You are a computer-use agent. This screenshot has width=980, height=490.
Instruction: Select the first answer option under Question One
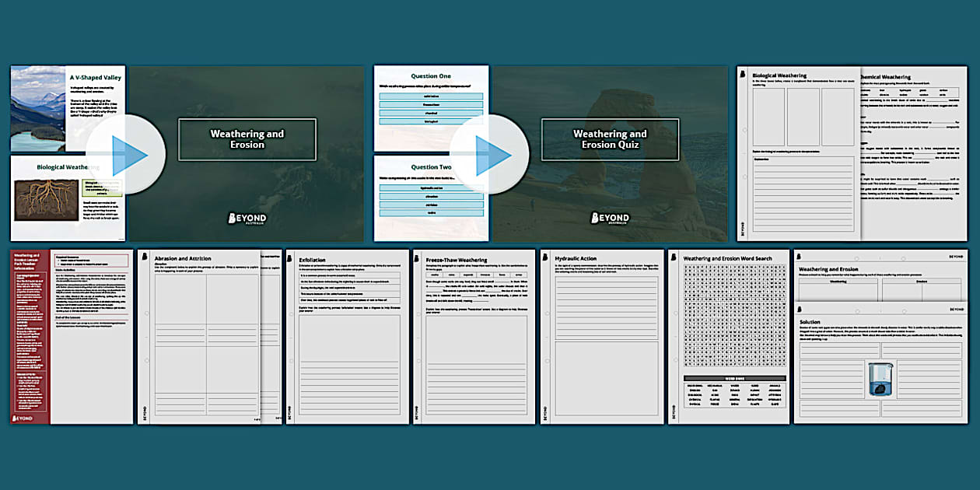point(431,96)
